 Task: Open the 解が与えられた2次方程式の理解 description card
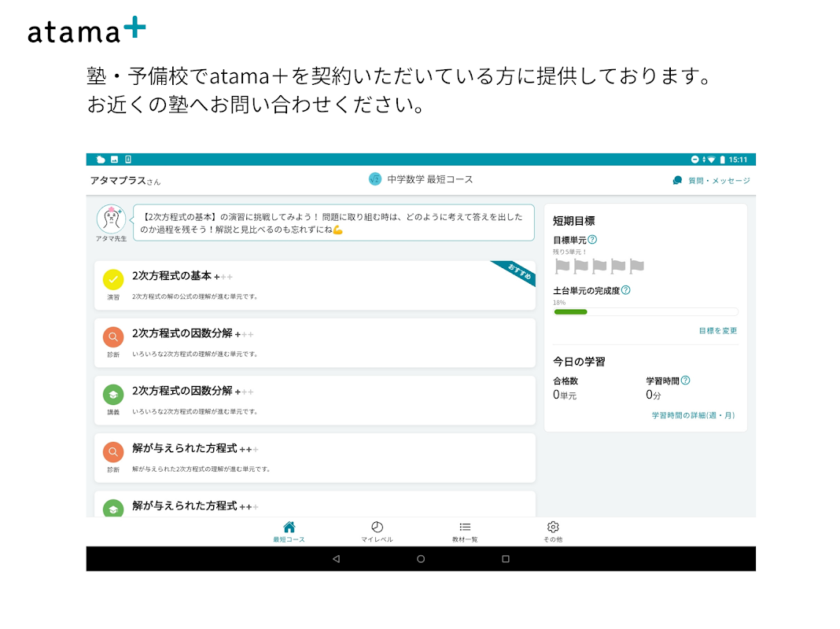coord(315,458)
